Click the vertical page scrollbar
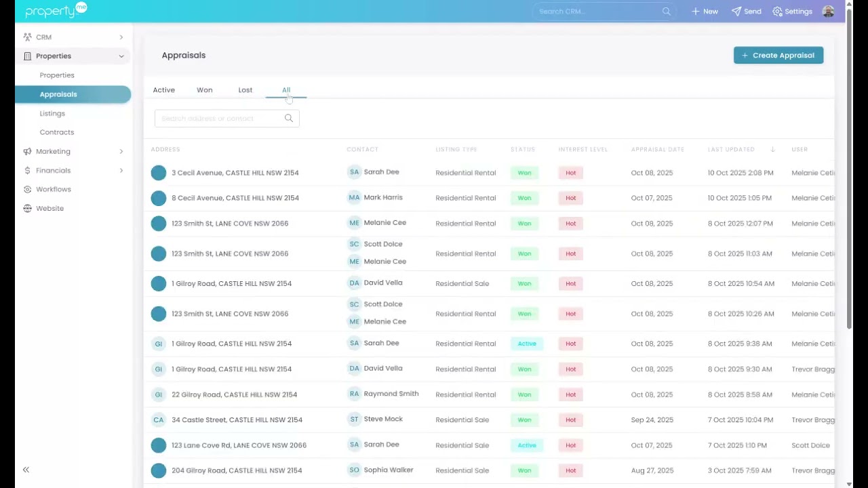The width and height of the screenshot is (868, 488). click(850, 169)
